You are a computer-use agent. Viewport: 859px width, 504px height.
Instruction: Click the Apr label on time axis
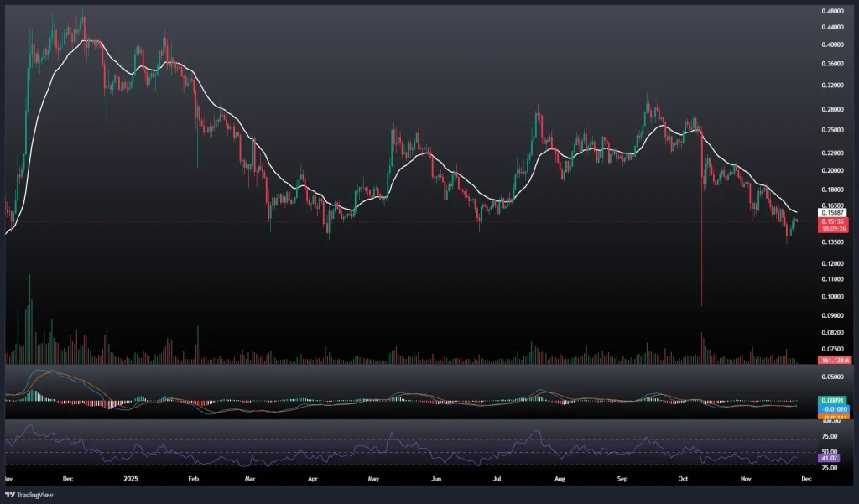314,480
